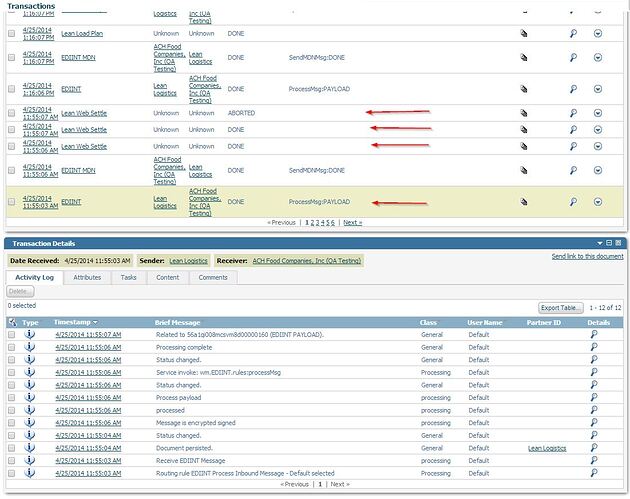Screen dimensions: 630x499
Task: Open action menu for 1:16:07 PM EDIINT MDN
Action: click(x=598, y=58)
